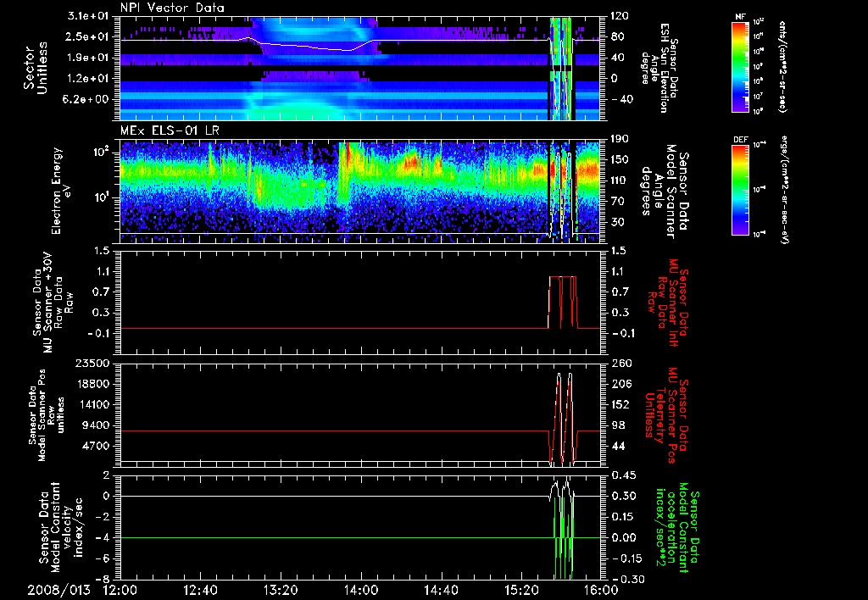Click the 14:00 time axis label
Viewport: 868px width, 600px height.
(361, 590)
